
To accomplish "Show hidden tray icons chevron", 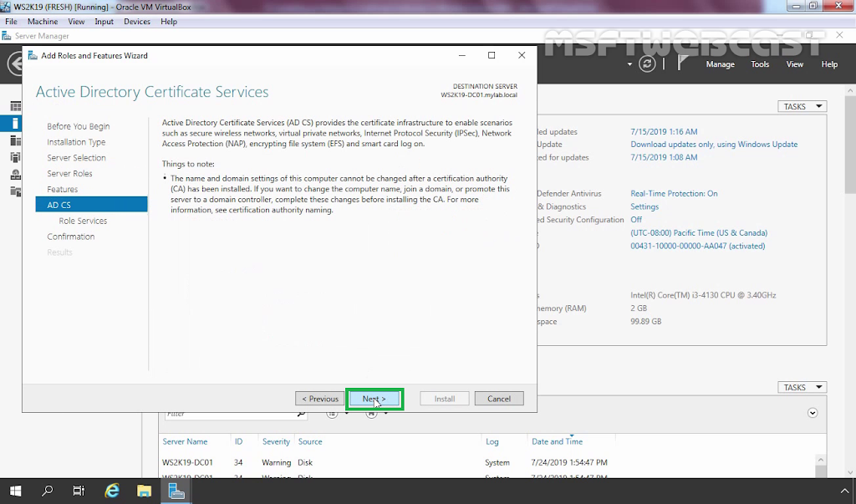I will coord(844,491).
